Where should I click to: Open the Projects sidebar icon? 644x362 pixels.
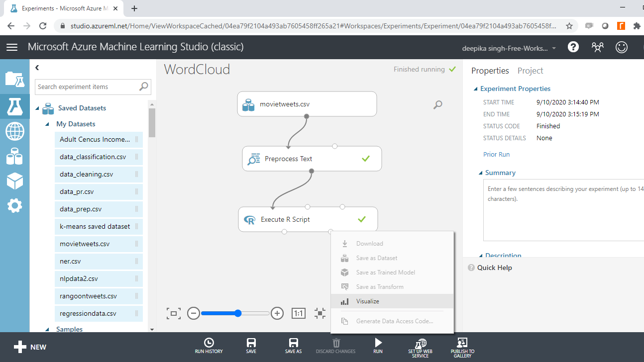click(x=14, y=79)
